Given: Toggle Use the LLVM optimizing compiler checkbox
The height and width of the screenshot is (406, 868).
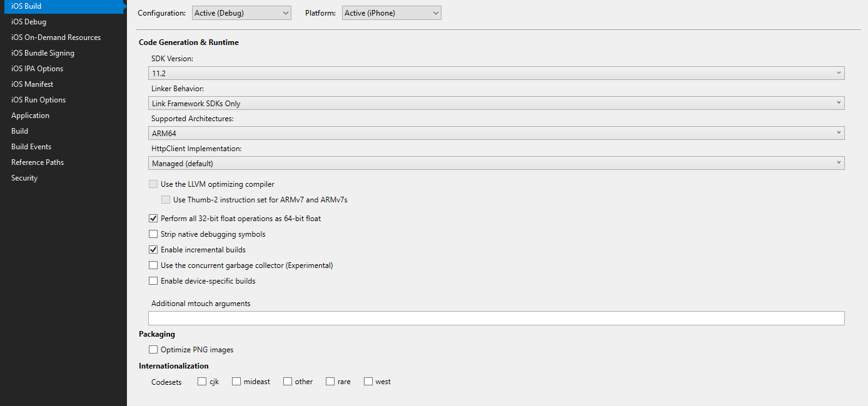Looking at the screenshot, I should coord(153,184).
